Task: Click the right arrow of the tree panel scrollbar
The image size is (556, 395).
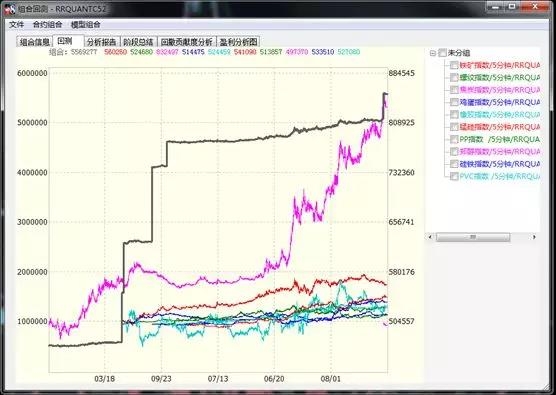Action: [x=534, y=237]
